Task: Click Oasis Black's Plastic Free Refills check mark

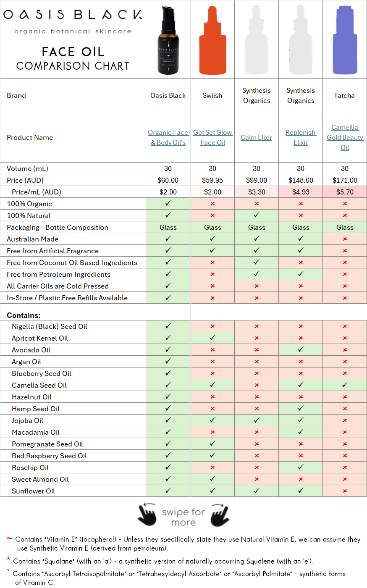Action: click(168, 297)
